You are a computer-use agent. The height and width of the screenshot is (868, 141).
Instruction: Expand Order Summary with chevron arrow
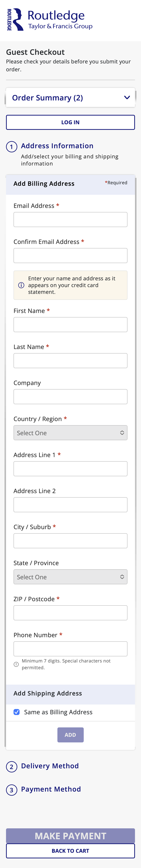coord(127,98)
